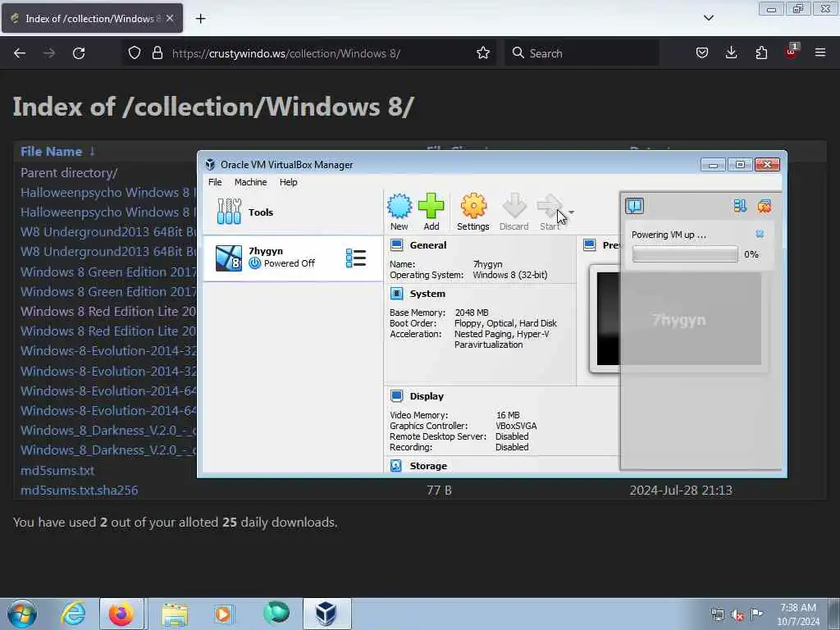
Task: Sort by the File Name column header
Action: (x=52, y=152)
